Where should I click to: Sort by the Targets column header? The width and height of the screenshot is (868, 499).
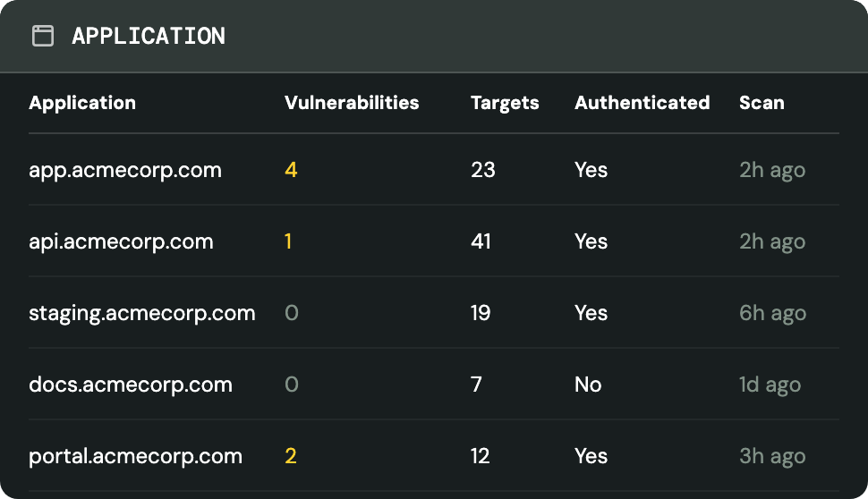click(x=505, y=103)
